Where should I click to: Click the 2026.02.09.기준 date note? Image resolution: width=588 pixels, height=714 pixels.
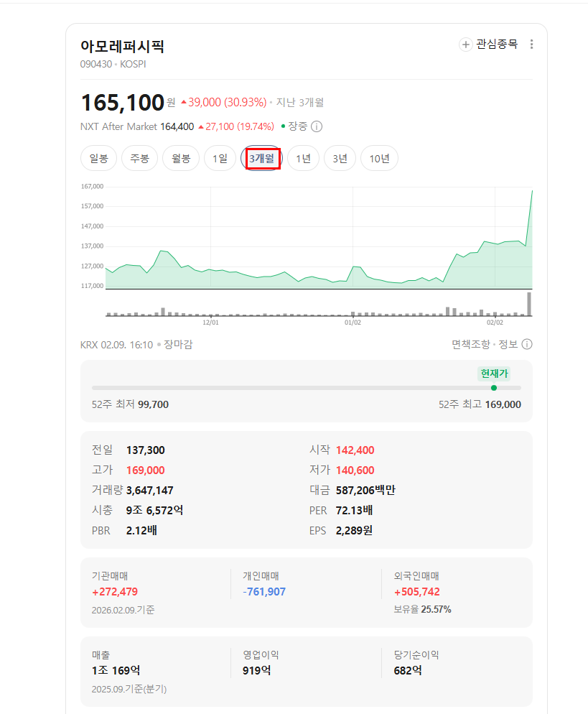click(123, 610)
